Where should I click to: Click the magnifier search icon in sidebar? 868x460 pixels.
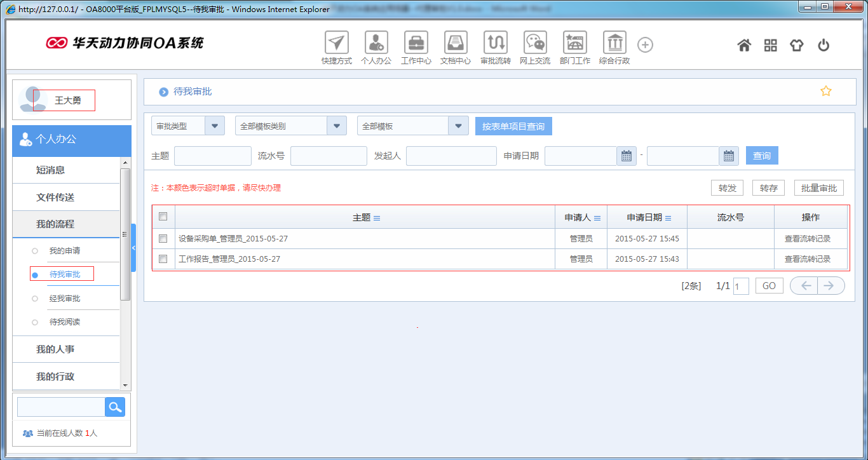[x=115, y=407]
